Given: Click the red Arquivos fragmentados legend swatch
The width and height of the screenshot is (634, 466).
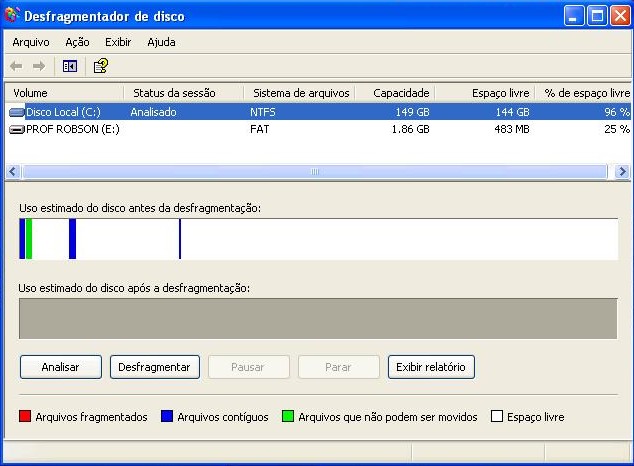Looking at the screenshot, I should (x=25, y=416).
